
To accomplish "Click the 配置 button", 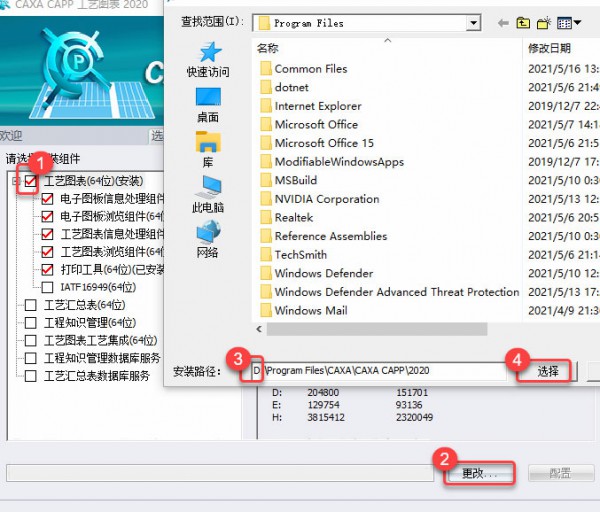I will [x=560, y=473].
